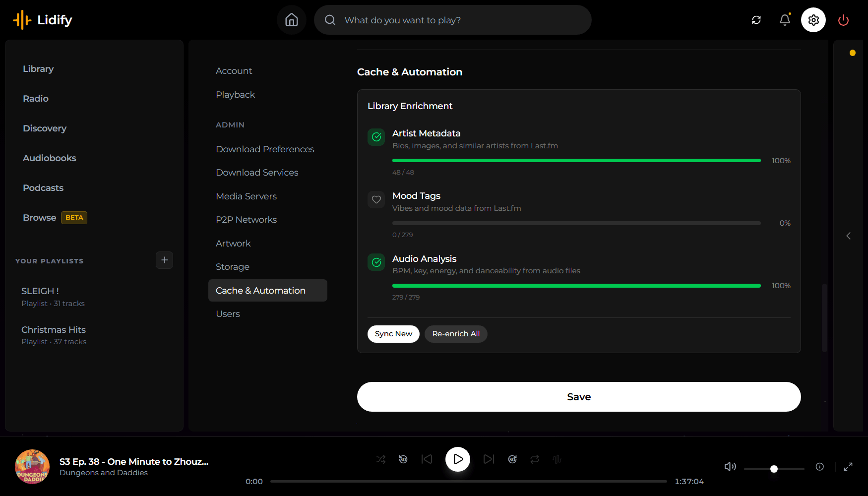Open Audiobooks in the sidebar

50,158
